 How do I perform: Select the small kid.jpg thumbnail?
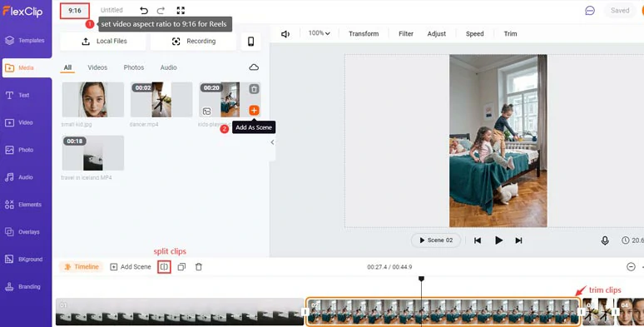93,99
